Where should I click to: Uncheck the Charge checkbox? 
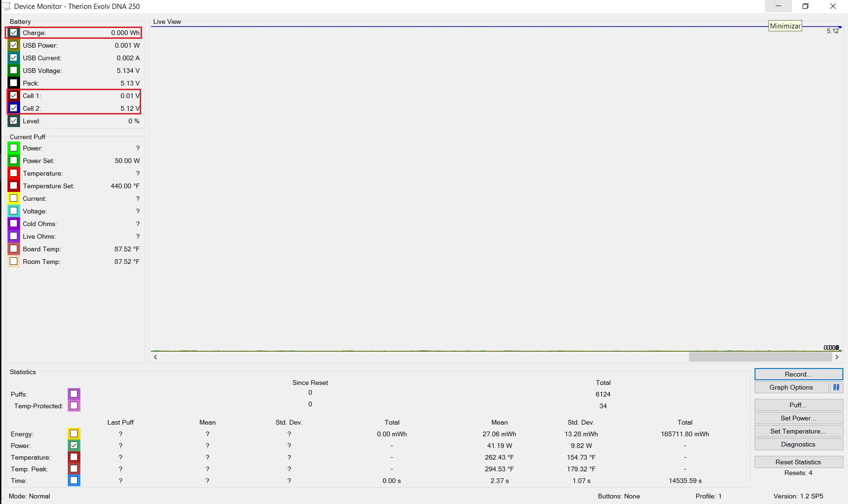coord(14,33)
